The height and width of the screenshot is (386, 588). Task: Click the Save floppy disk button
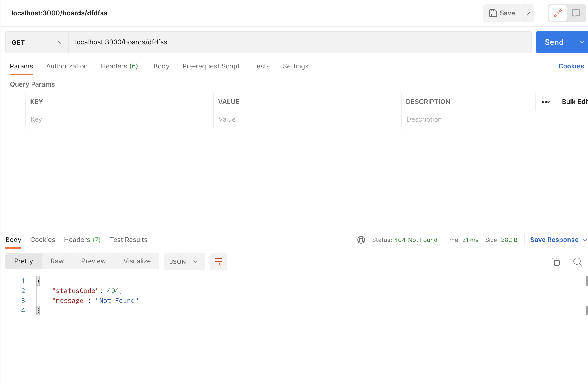coord(502,13)
